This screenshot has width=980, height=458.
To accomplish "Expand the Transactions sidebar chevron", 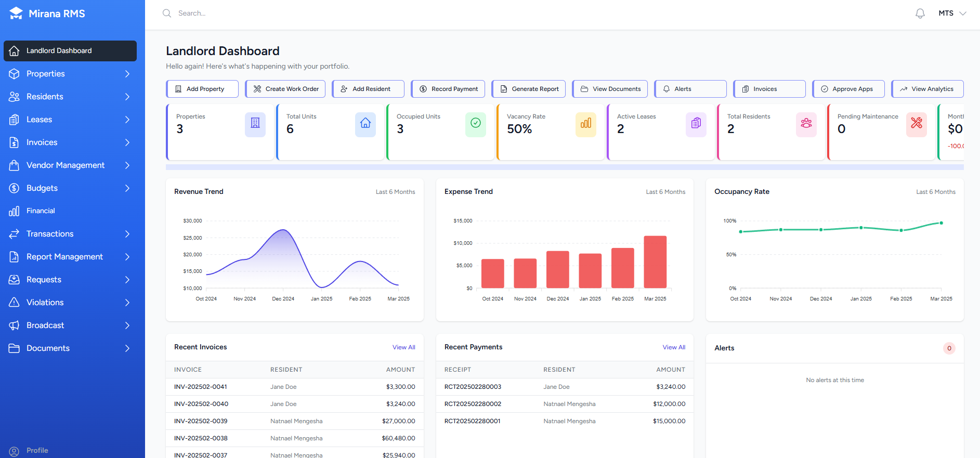I will [127, 234].
